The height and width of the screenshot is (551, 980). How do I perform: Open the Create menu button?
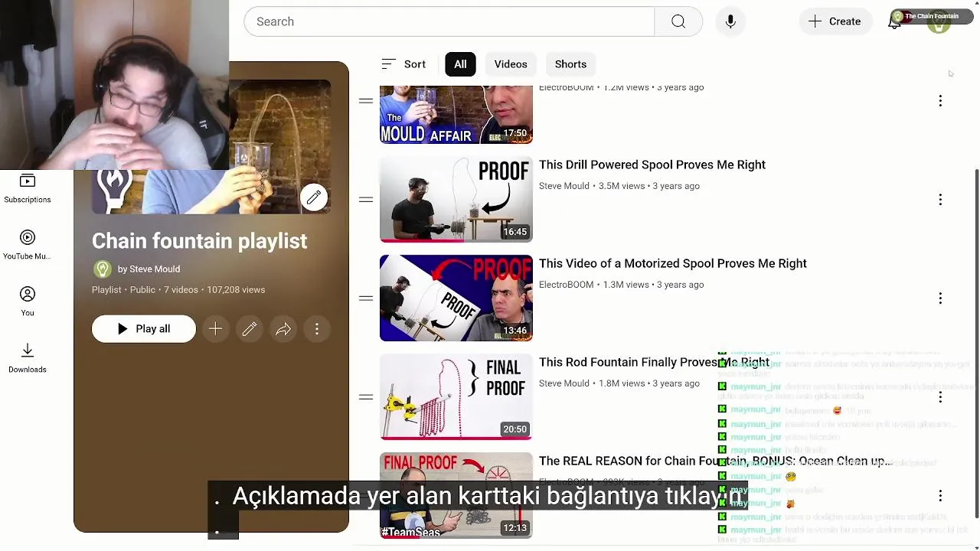[x=835, y=21]
